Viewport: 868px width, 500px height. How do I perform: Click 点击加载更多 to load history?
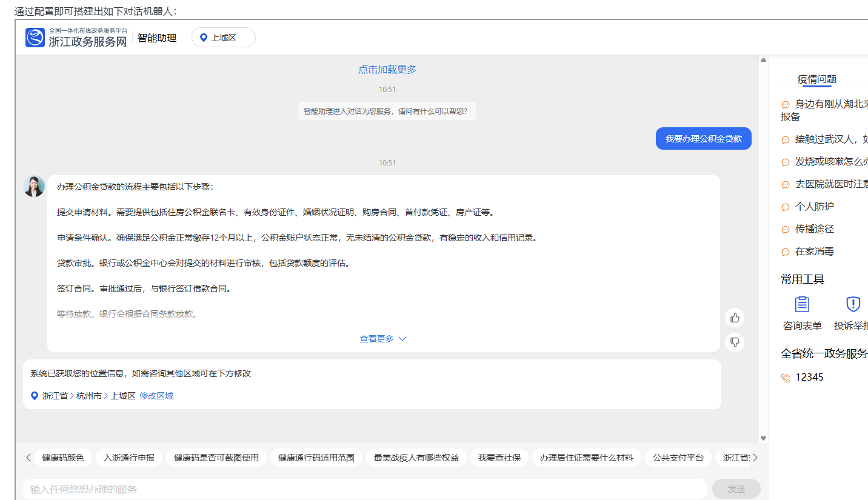[387, 69]
